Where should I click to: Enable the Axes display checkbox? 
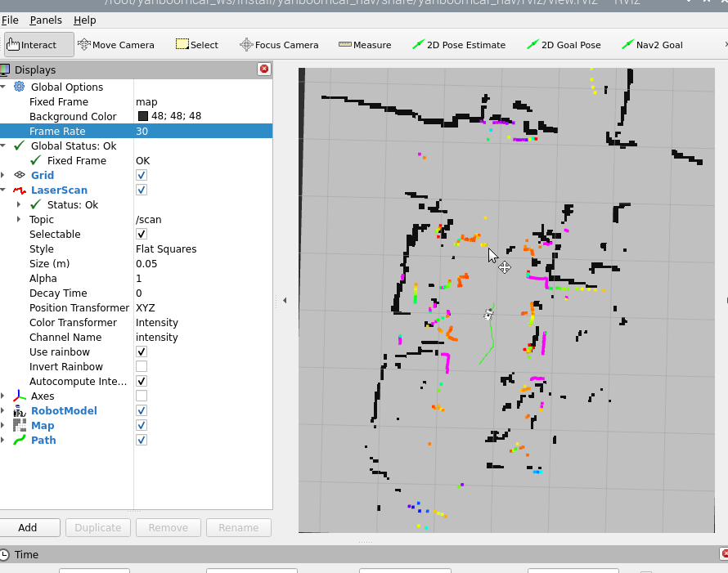tap(142, 396)
